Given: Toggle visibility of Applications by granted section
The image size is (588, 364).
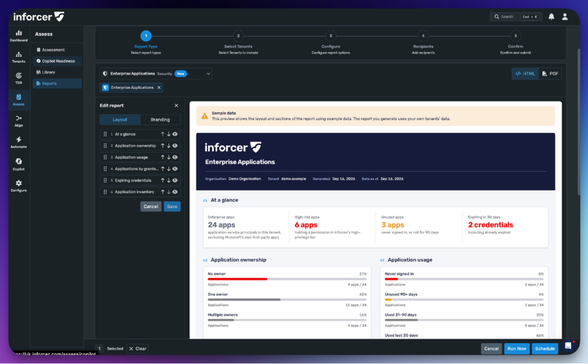Looking at the screenshot, I should click(x=175, y=169).
